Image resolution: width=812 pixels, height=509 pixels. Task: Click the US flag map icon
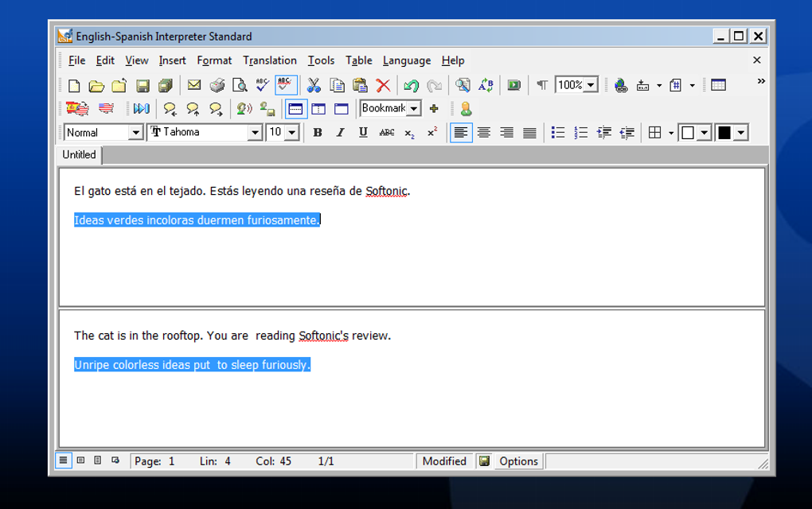(106, 109)
